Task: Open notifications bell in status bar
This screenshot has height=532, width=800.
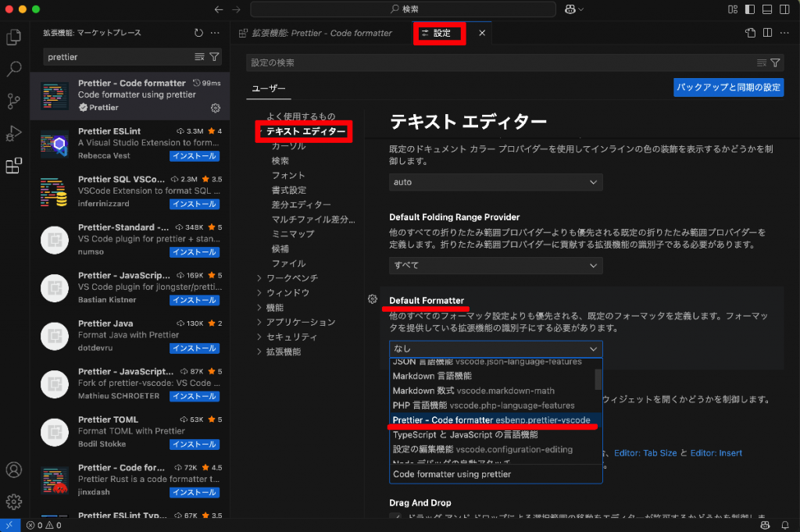Action: tap(785, 526)
